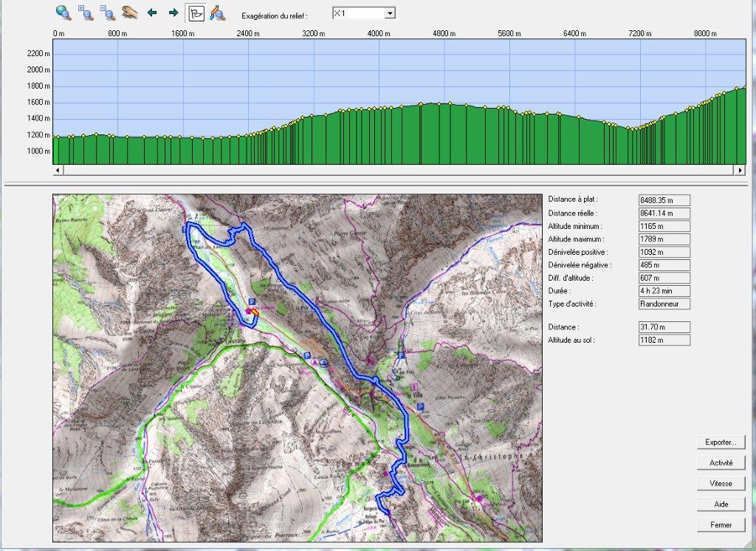Activate the hand pan tool
Viewport: 756px width, 551px height.
[x=130, y=13]
